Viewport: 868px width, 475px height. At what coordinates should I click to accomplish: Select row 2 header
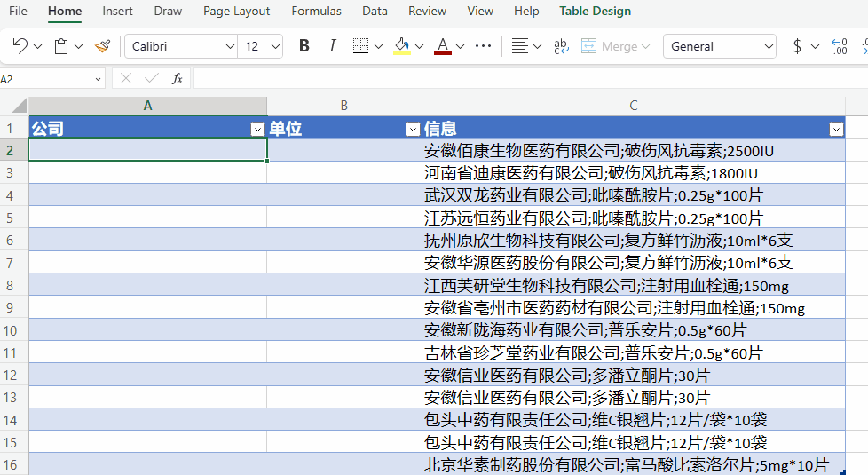[x=14, y=151]
